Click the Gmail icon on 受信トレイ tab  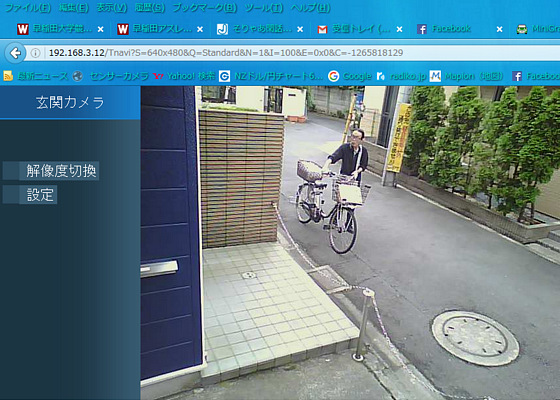(x=322, y=29)
